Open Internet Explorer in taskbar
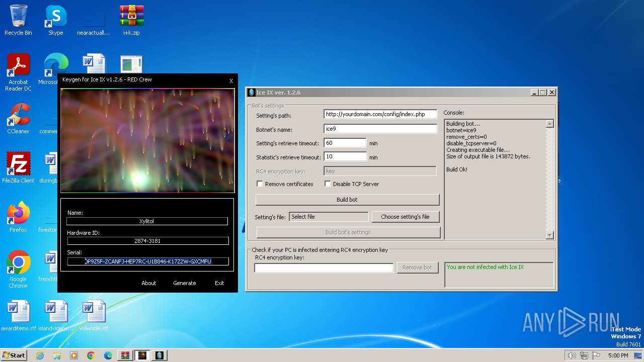644x362 pixels. (x=40, y=355)
